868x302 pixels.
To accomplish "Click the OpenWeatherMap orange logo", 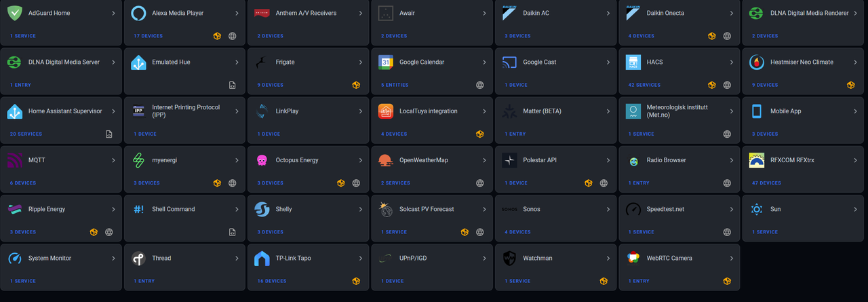I will click(386, 160).
